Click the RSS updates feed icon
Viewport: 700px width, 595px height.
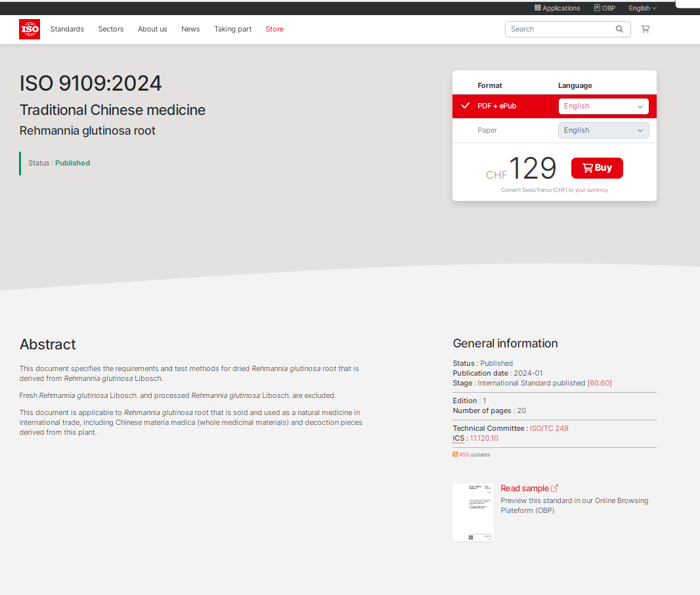[455, 454]
